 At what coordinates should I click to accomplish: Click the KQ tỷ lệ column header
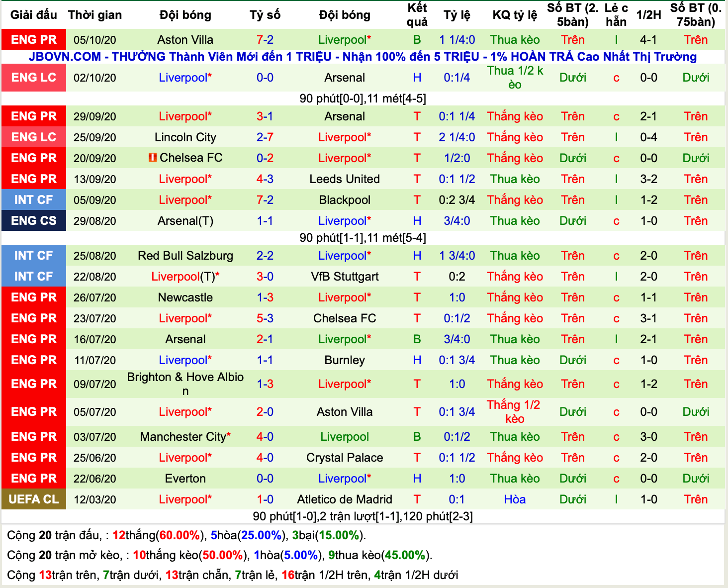tap(515, 15)
